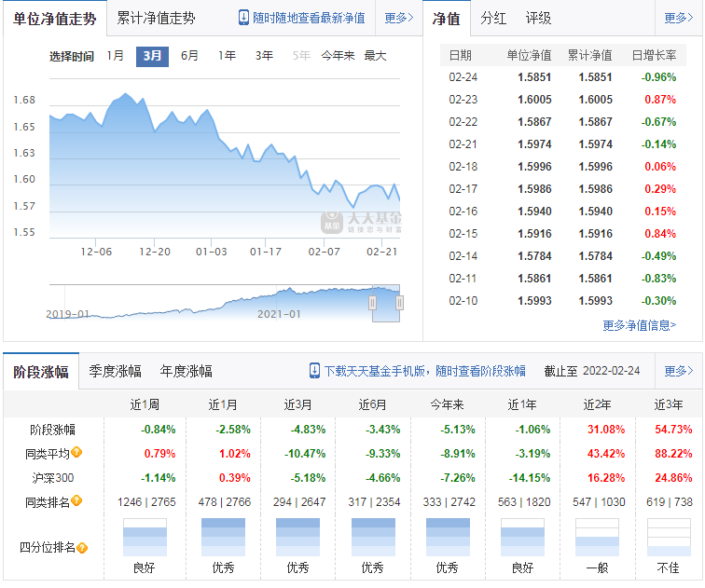Open the 分红 tab

pos(493,18)
